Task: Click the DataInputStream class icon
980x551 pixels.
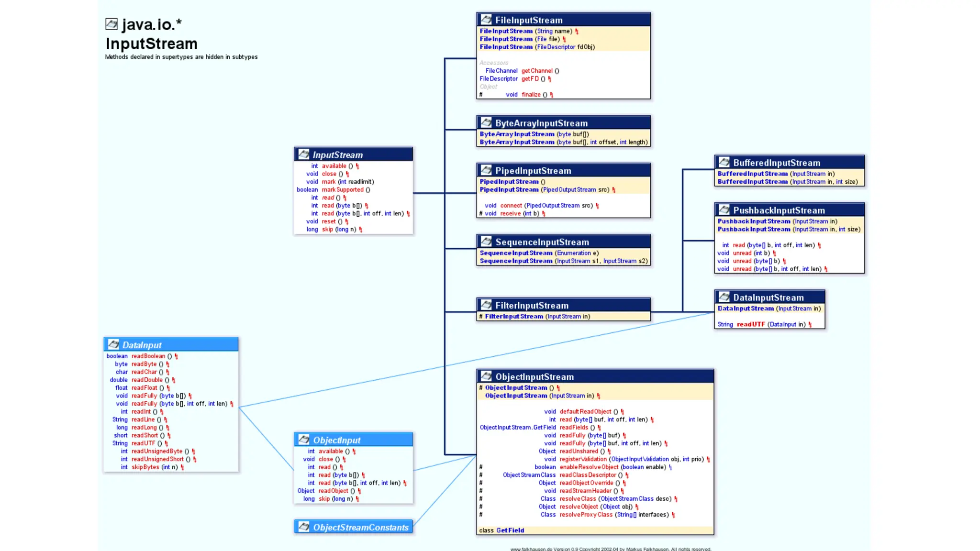Action: pos(724,297)
